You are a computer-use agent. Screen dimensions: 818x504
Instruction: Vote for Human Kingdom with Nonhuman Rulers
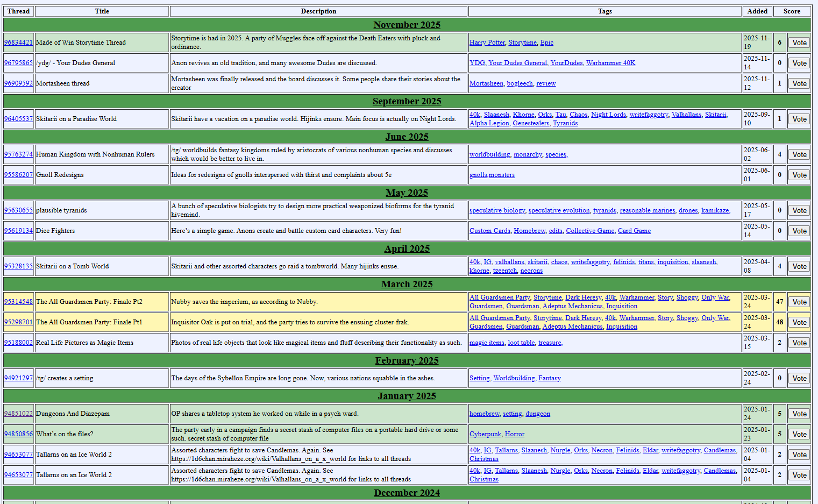(x=799, y=154)
